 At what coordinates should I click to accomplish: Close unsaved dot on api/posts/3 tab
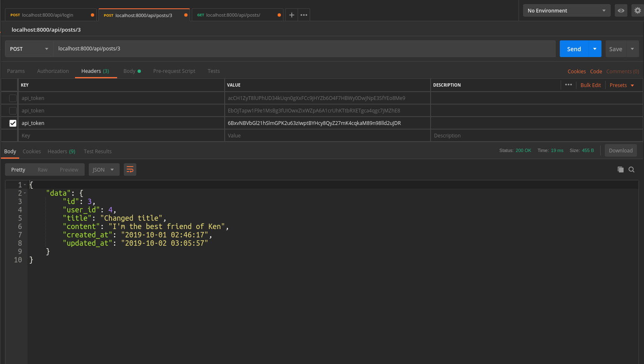[x=185, y=15]
